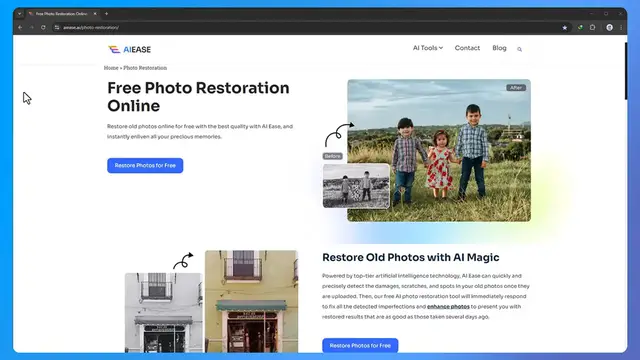Open the tab search dropdown arrow
The height and width of the screenshot is (360, 640).
pos(19,13)
